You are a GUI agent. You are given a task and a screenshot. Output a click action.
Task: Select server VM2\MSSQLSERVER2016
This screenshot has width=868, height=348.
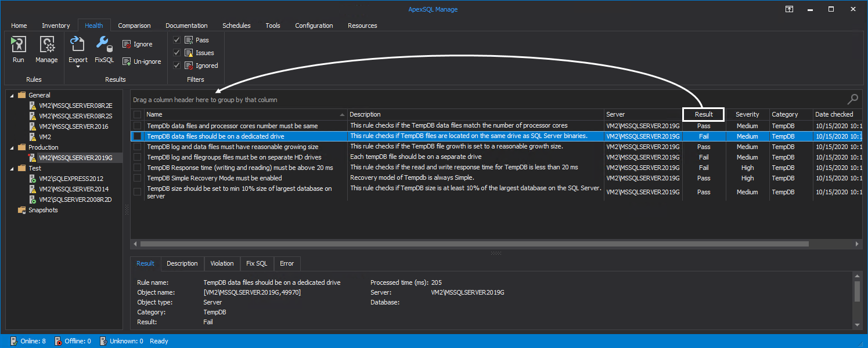73,126
